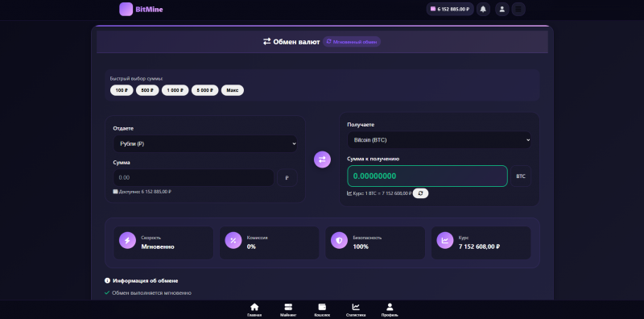Open the user profile icon in header
The height and width of the screenshot is (319, 644).
pyautogui.click(x=502, y=9)
